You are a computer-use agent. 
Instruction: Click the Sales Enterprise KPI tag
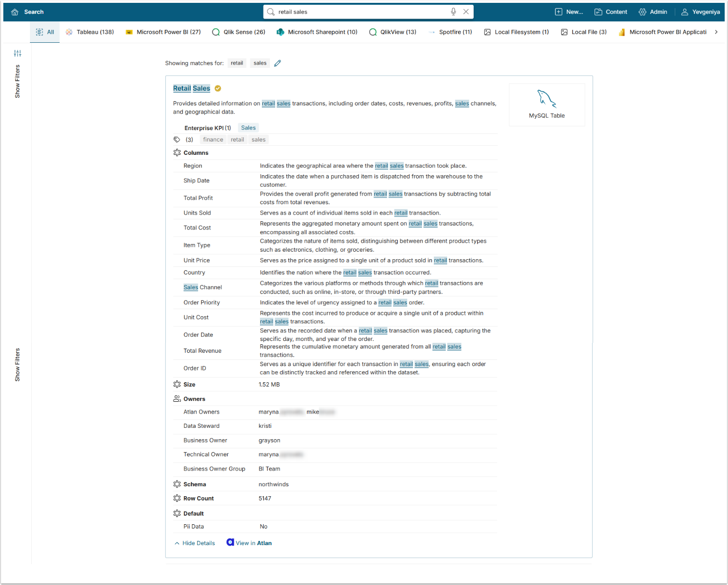pos(249,128)
